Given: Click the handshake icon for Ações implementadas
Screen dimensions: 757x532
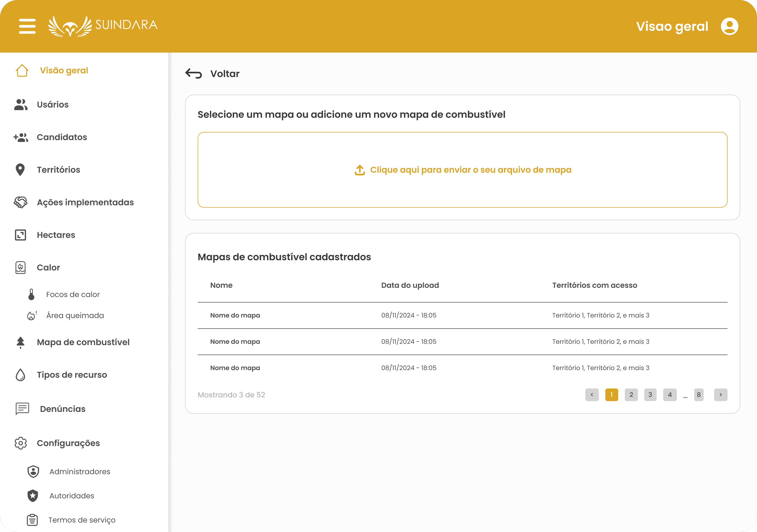Looking at the screenshot, I should [x=21, y=202].
